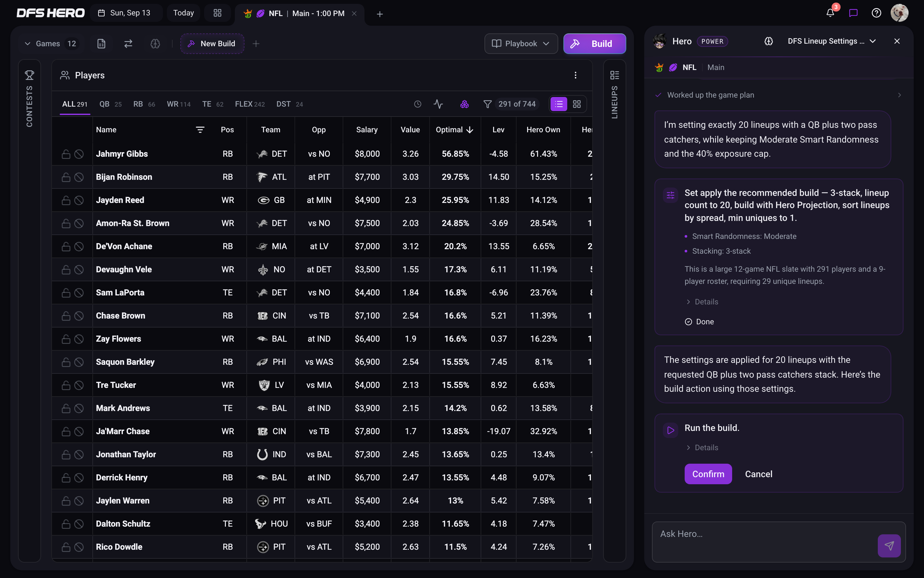Click the purple Build button
Screen dimensions: 924x578
click(595, 44)
